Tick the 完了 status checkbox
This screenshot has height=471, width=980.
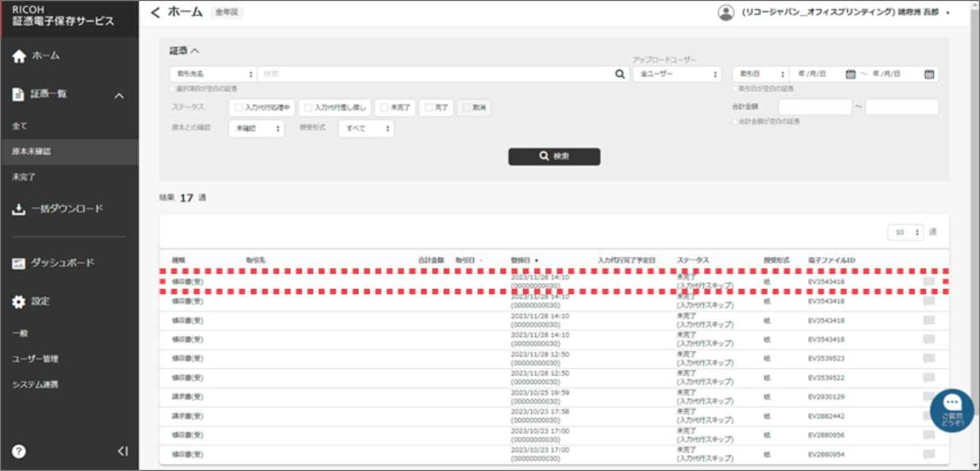pos(429,108)
